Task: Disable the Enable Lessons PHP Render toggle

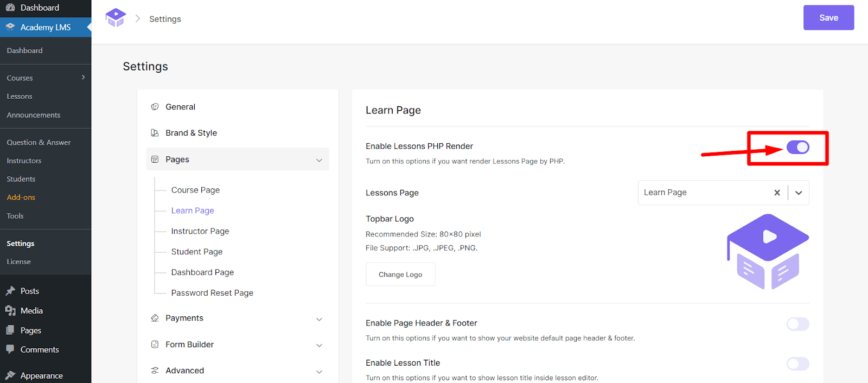Action: tap(797, 147)
